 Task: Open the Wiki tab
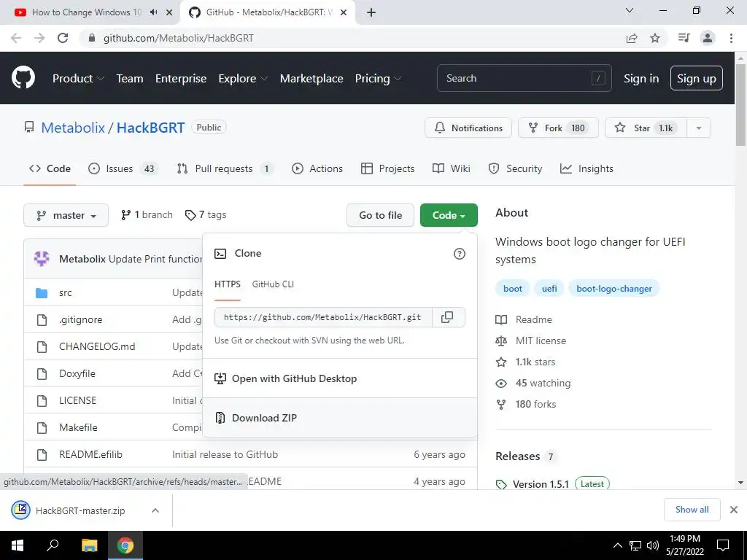(x=451, y=168)
